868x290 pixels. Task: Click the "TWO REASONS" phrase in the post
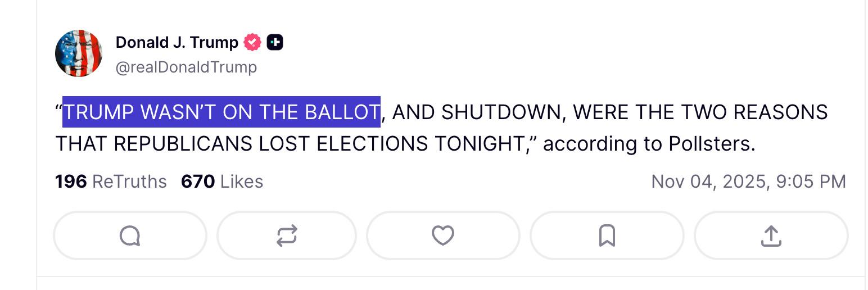(x=754, y=112)
